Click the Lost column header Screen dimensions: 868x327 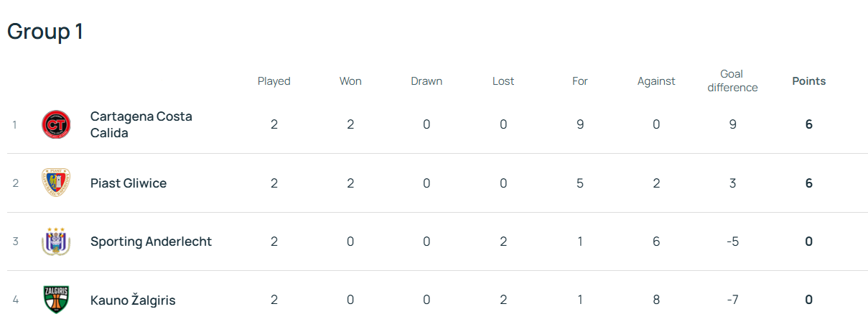[503, 81]
